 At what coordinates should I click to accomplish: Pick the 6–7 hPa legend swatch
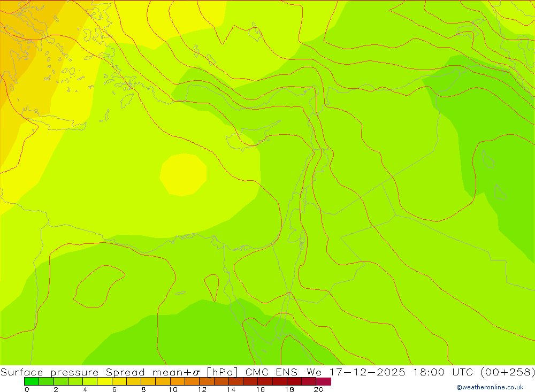tap(119, 381)
